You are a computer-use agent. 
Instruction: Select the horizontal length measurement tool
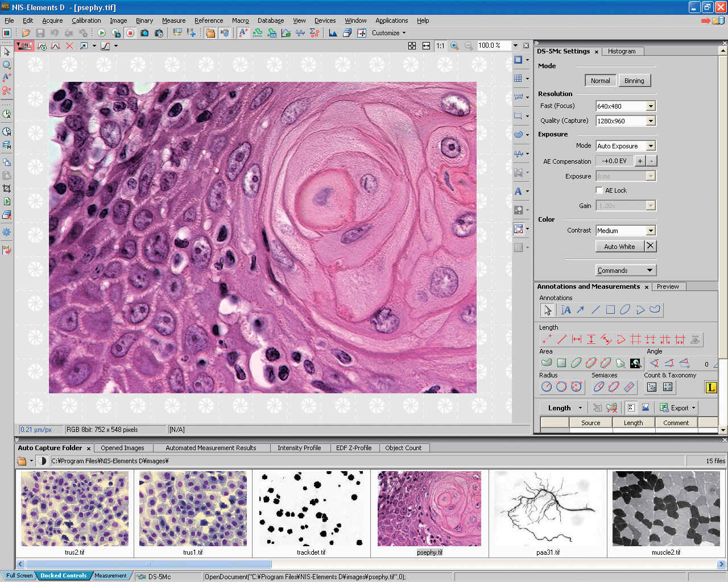pyautogui.click(x=576, y=339)
